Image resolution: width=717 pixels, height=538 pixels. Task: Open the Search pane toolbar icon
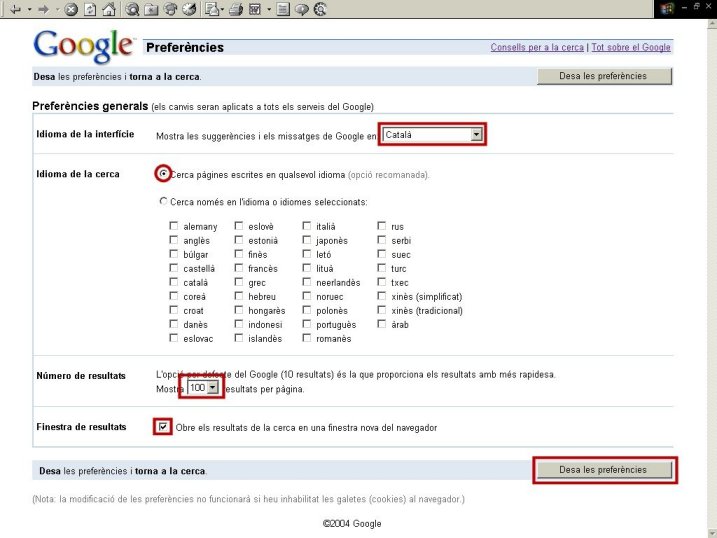click(x=132, y=9)
